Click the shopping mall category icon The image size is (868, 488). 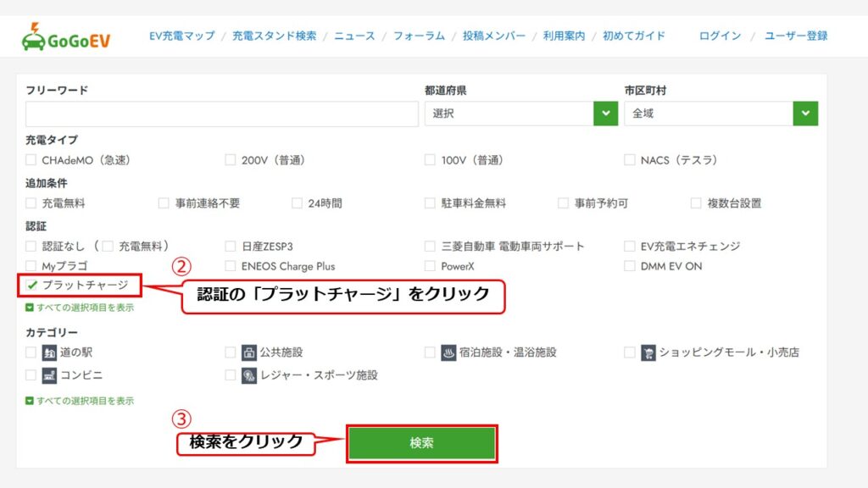pos(648,352)
